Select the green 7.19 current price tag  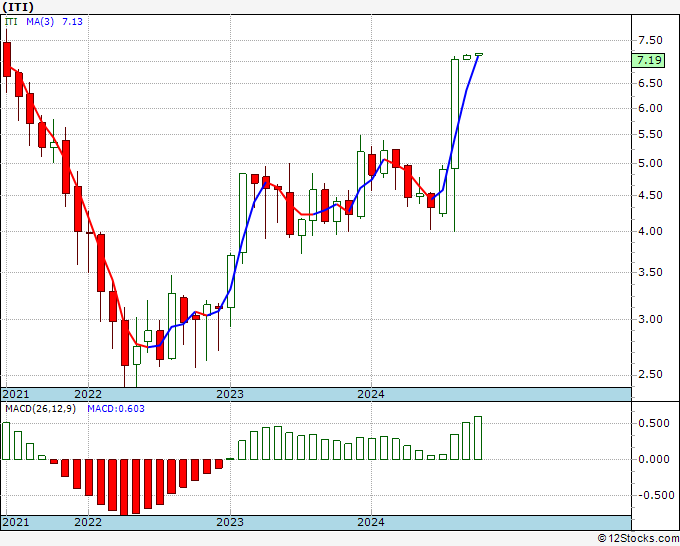coord(648,60)
